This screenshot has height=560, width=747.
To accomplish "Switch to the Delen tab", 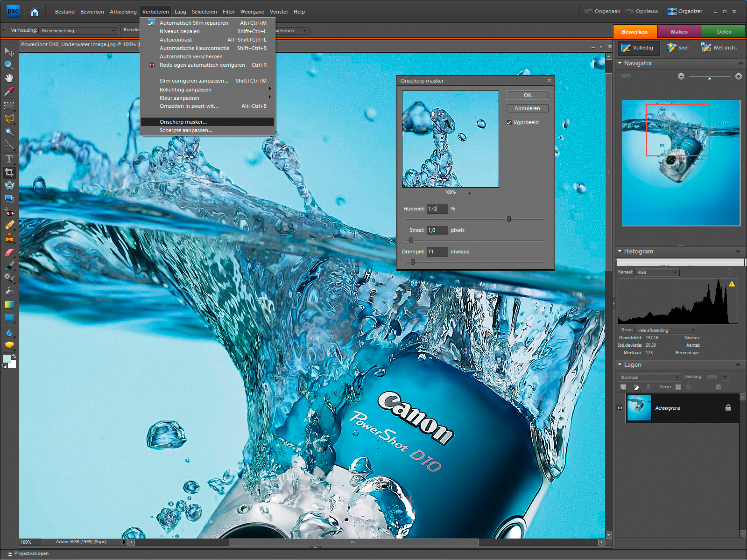I will 724,32.
